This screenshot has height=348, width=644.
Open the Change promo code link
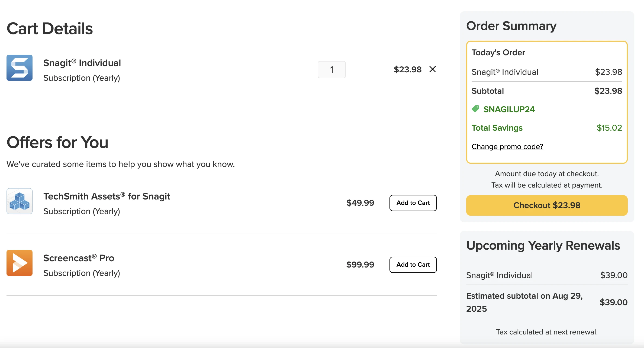click(507, 147)
